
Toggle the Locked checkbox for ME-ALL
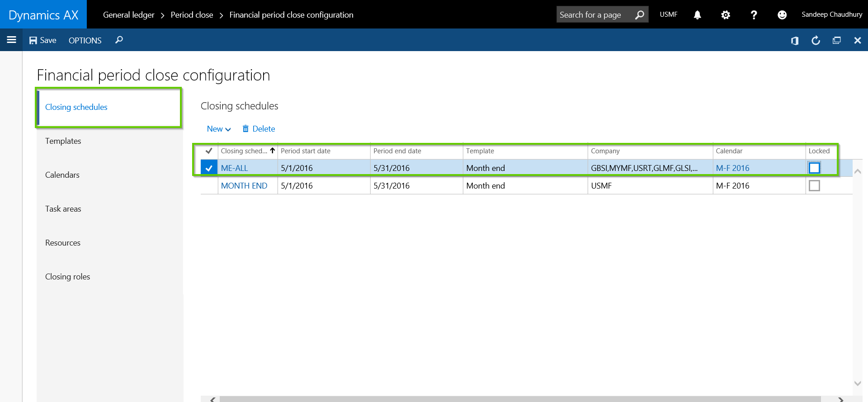[814, 168]
